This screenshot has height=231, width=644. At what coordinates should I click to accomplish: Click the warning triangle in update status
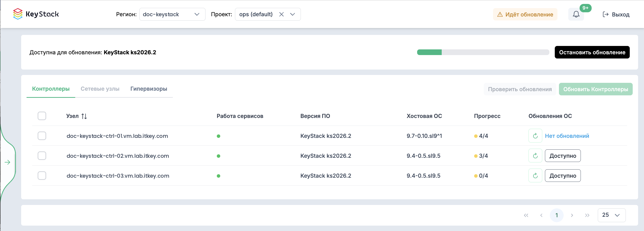click(x=500, y=14)
